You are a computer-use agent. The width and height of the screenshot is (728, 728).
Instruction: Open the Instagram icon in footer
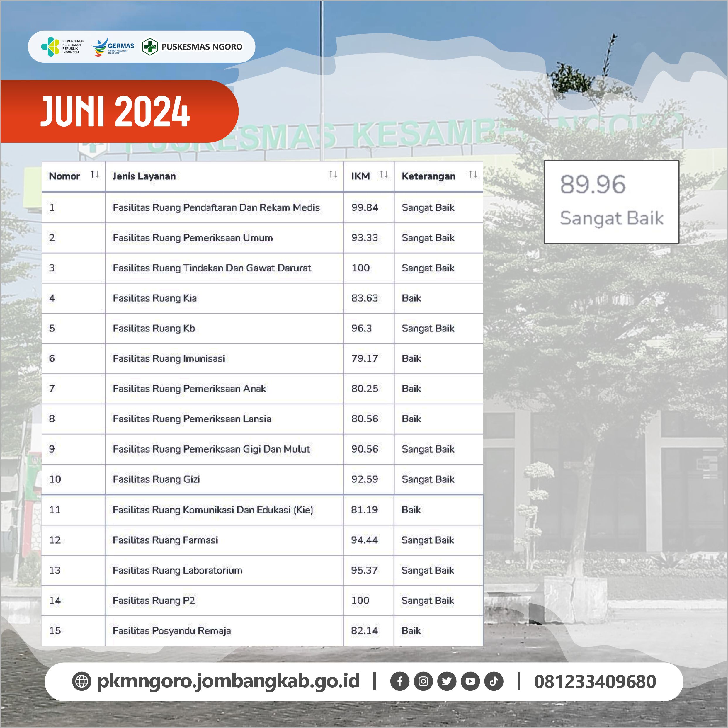tap(423, 681)
